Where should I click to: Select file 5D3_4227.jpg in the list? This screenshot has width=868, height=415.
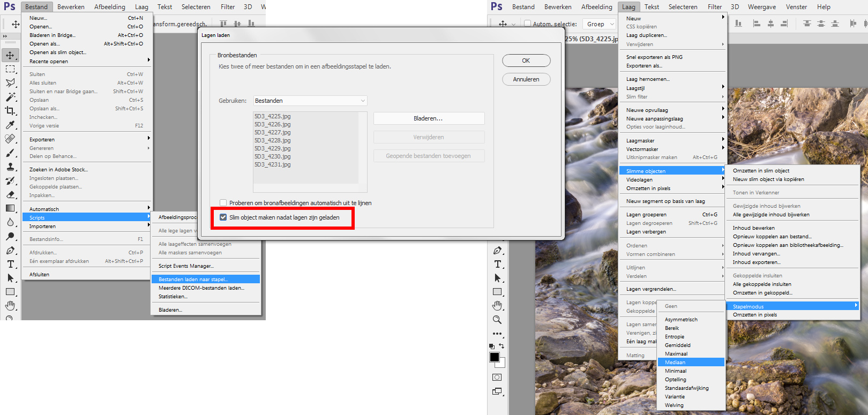(273, 132)
